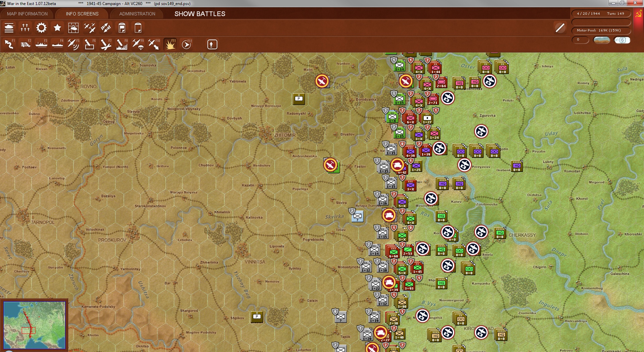Select F3 naval transport ship icon

point(41,44)
